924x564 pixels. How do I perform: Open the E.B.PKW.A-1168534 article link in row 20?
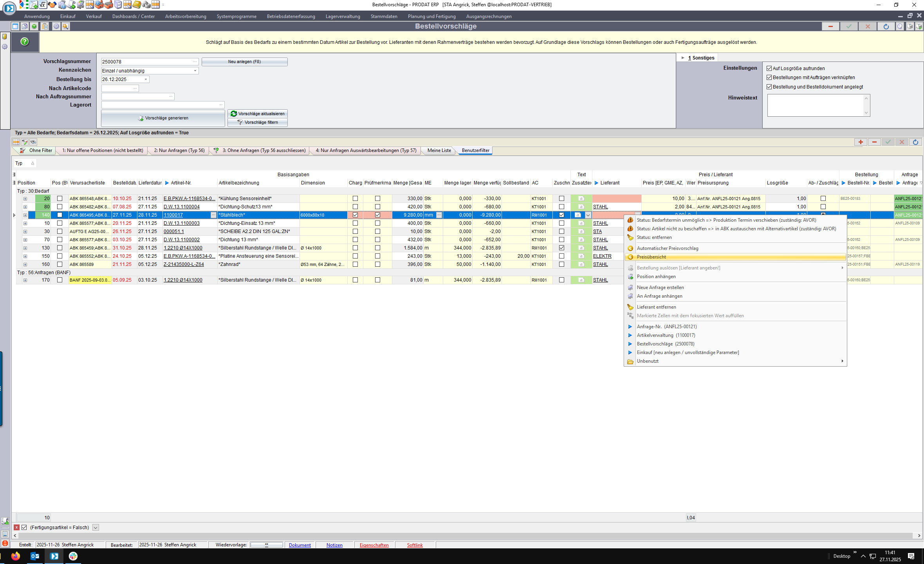tap(189, 199)
